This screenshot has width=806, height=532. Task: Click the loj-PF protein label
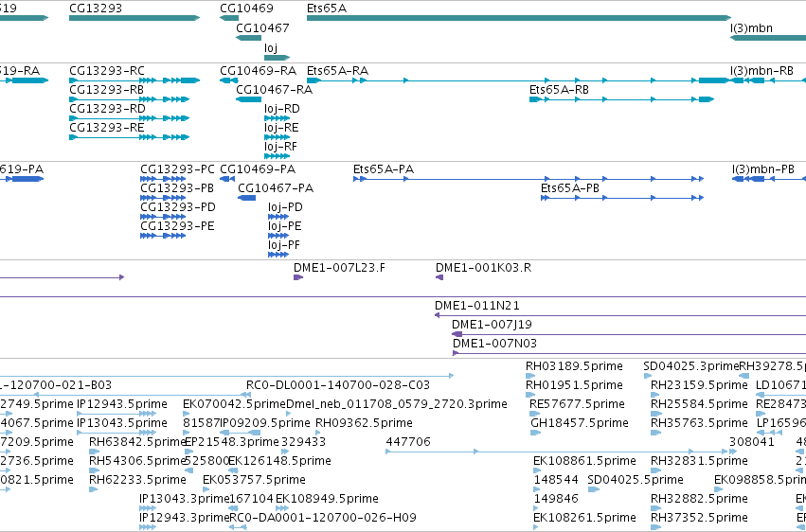click(284, 245)
